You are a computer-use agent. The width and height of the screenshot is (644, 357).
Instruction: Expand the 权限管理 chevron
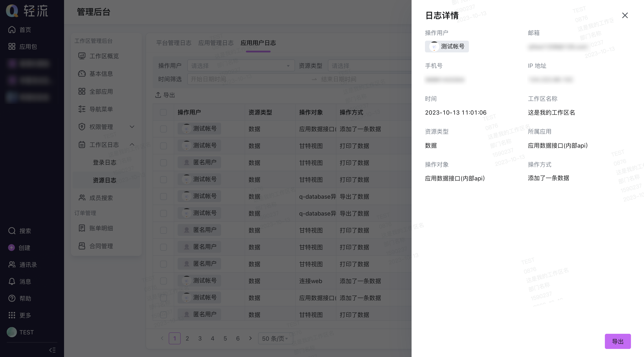132,127
